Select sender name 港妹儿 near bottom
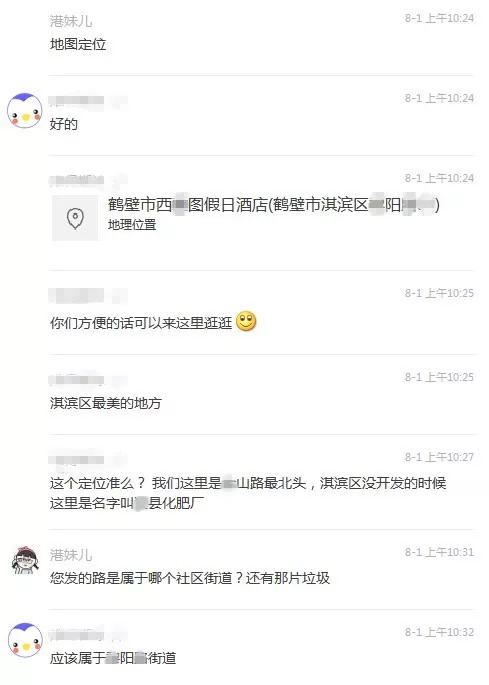 click(71, 555)
